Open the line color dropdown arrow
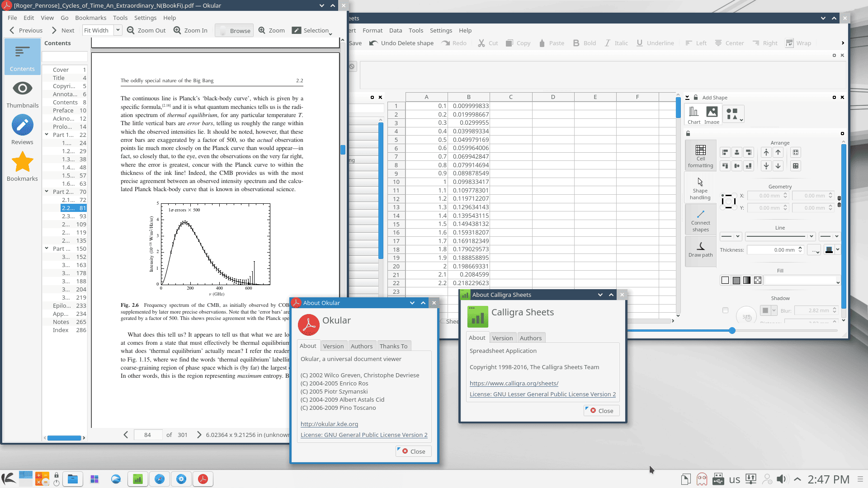The width and height of the screenshot is (868, 488). click(838, 249)
